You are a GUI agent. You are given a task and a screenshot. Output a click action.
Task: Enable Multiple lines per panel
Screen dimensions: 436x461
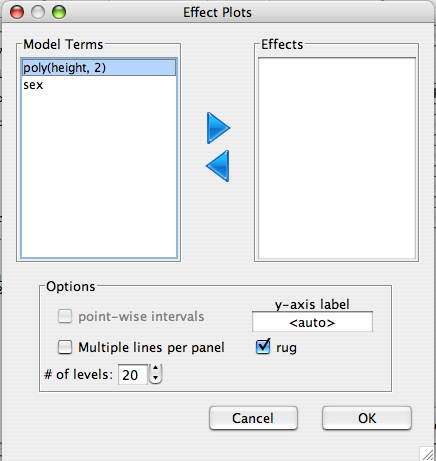pos(65,347)
